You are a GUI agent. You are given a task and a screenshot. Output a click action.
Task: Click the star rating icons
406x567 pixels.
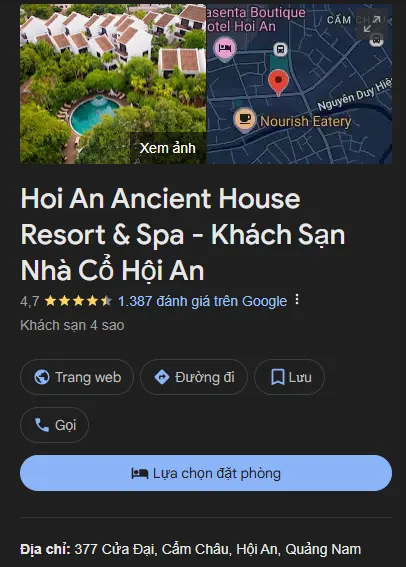(78, 301)
